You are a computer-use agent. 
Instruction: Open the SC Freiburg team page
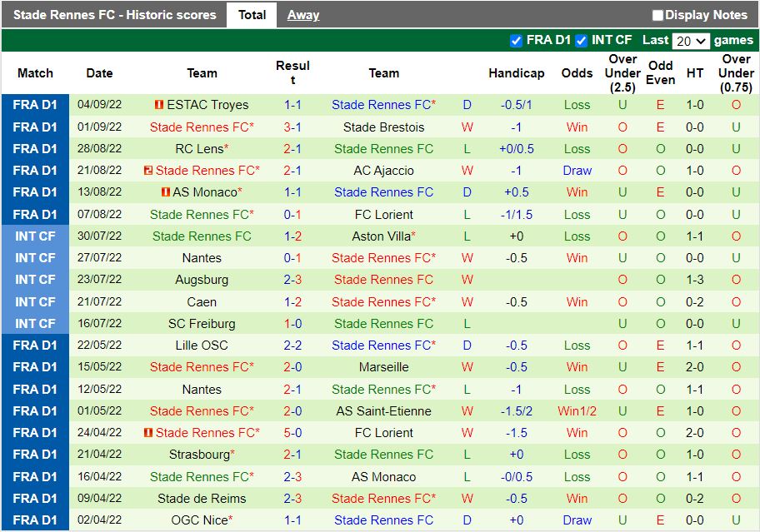202,323
